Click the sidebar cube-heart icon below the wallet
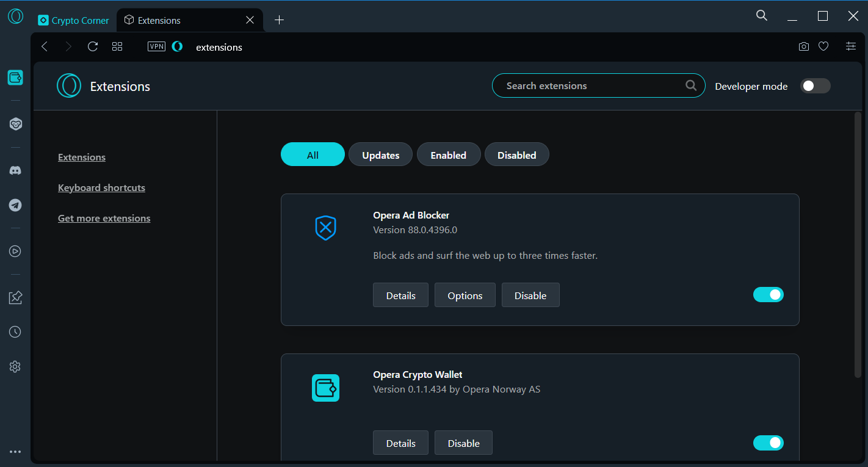 [x=15, y=124]
